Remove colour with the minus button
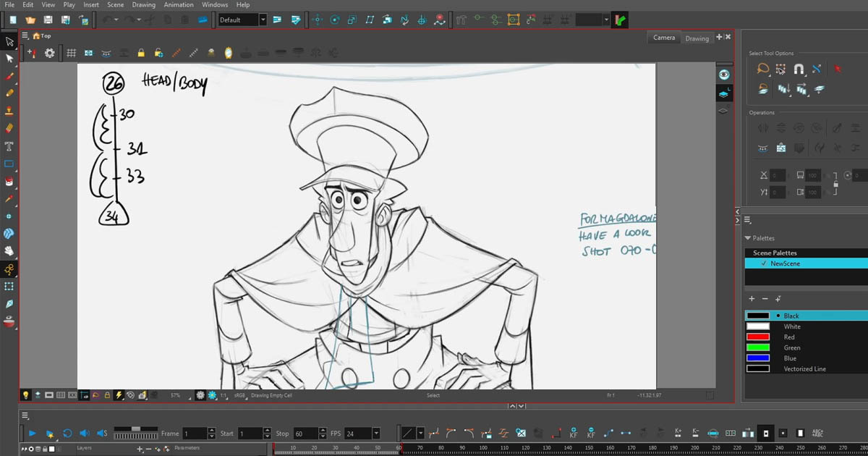Screen dimensions: 868x456 pyautogui.click(x=765, y=298)
